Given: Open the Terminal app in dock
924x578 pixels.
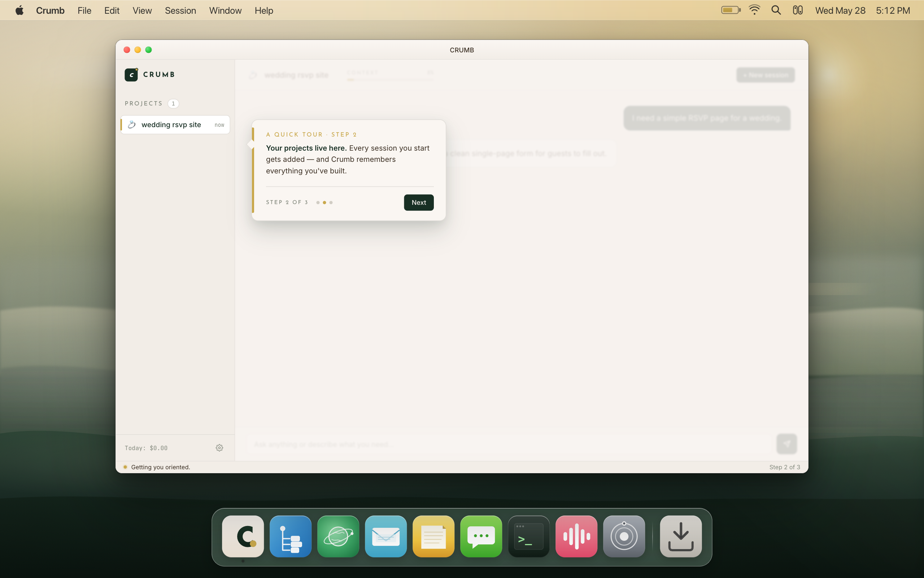Looking at the screenshot, I should click(529, 536).
